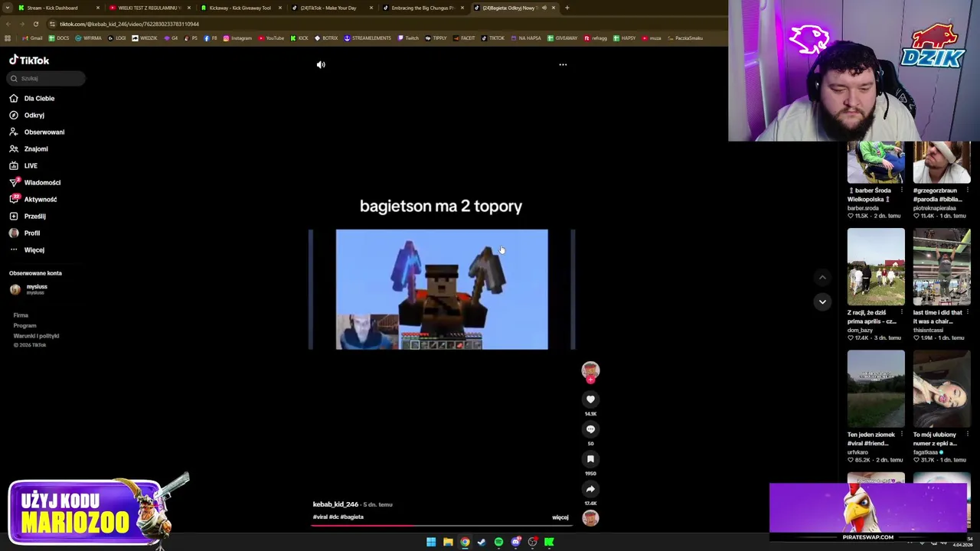Open Gmail bookmark
This screenshot has height=551, width=980.
point(32,38)
